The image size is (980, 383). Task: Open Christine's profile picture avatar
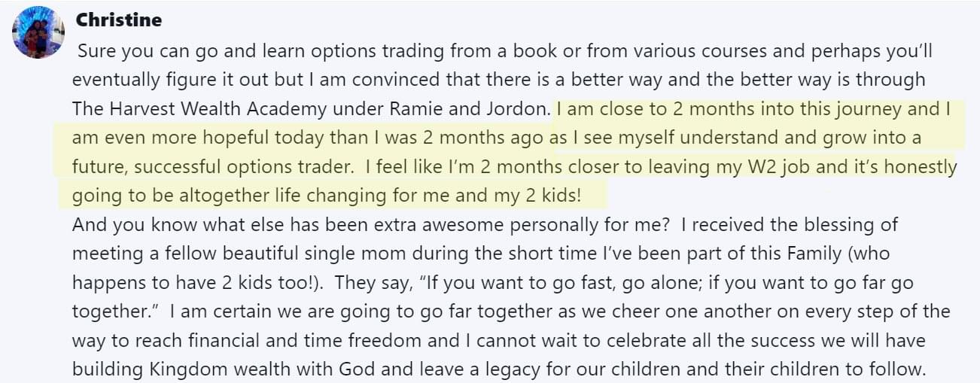click(x=38, y=32)
